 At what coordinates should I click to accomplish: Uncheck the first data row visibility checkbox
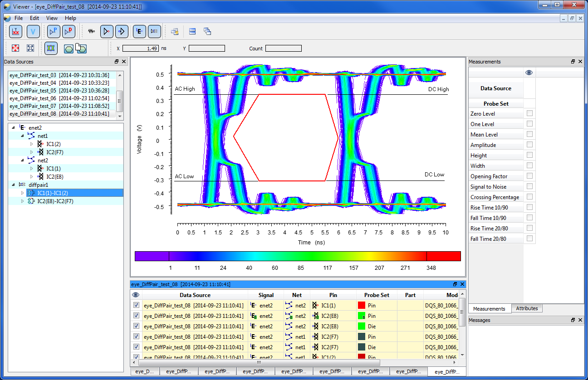click(x=136, y=306)
